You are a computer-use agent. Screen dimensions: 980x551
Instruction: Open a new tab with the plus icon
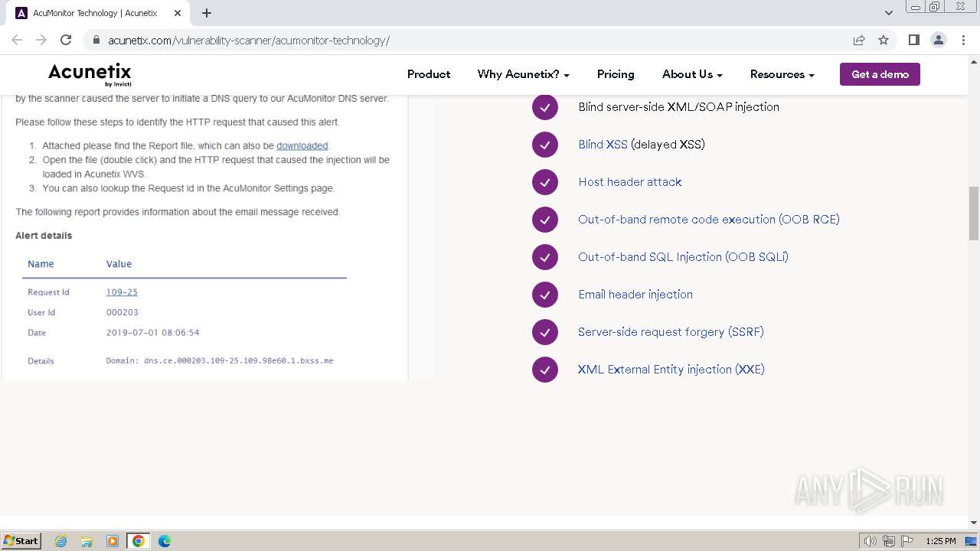click(x=207, y=13)
